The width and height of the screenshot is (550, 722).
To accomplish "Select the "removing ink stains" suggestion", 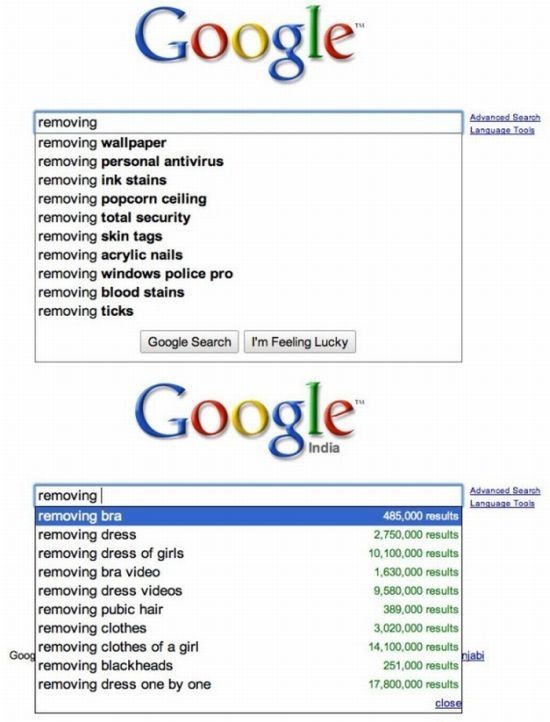I will click(x=249, y=180).
